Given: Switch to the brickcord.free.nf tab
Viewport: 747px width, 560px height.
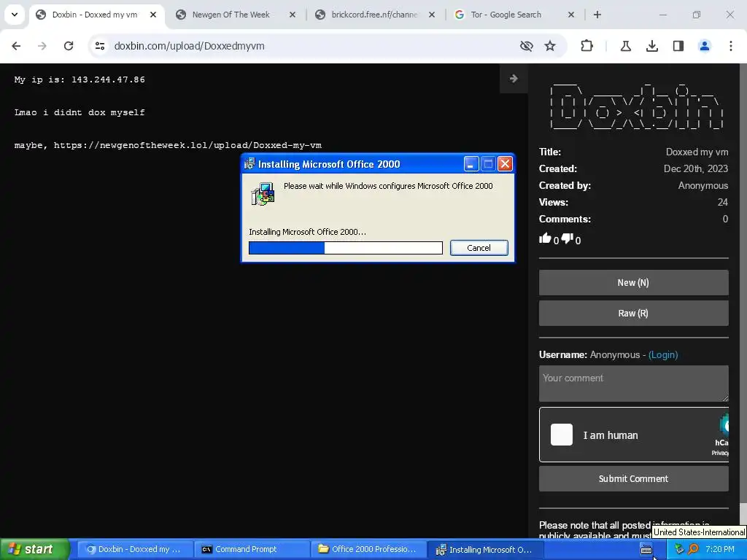Looking at the screenshot, I should tap(376, 15).
